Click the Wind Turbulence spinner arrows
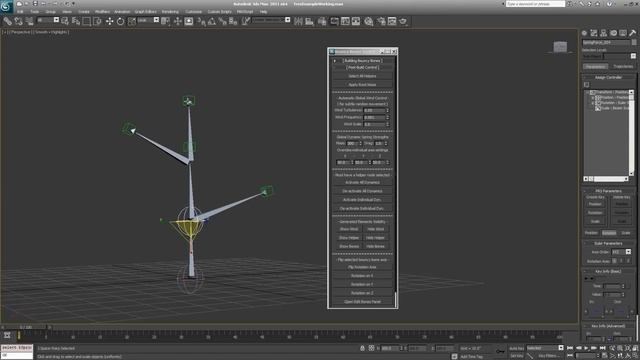The height and width of the screenshot is (360, 640). point(387,110)
